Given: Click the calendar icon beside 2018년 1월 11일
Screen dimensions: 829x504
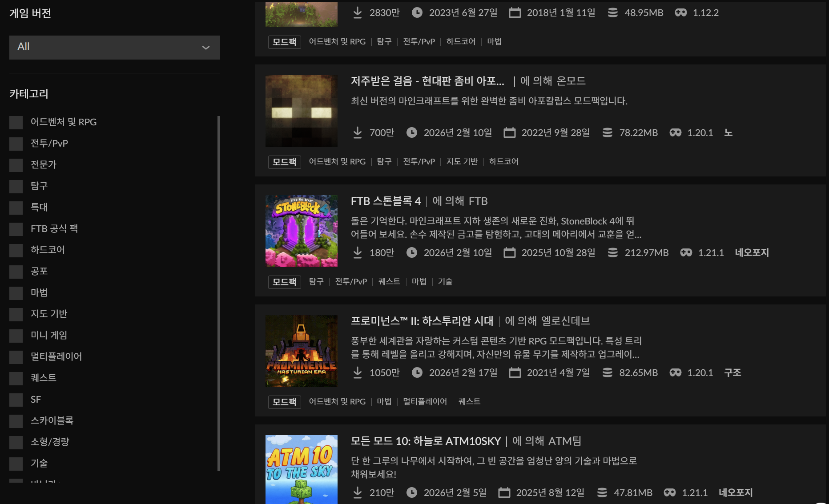Looking at the screenshot, I should (515, 13).
